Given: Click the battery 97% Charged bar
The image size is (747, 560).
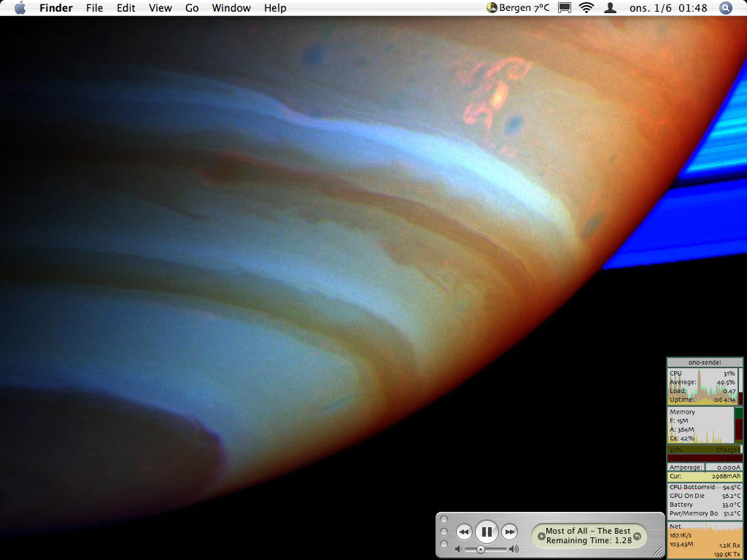Looking at the screenshot, I should pyautogui.click(x=705, y=449).
